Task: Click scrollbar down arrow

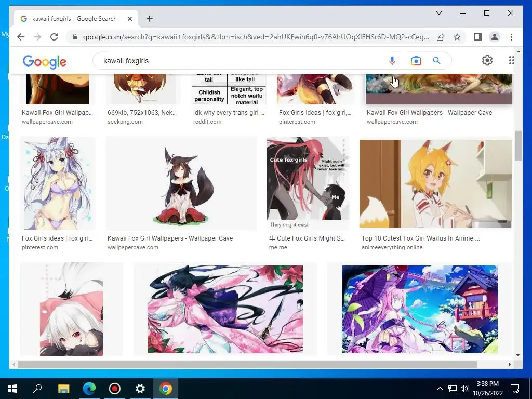Action: (x=518, y=355)
